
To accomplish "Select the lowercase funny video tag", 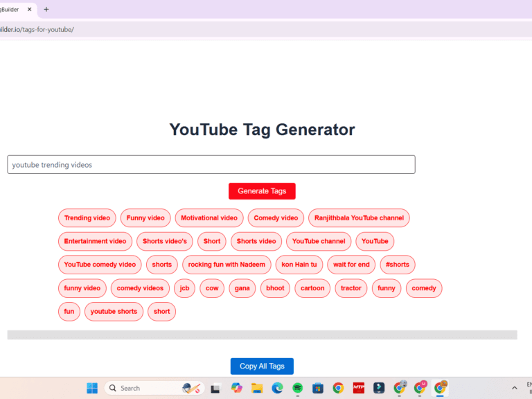I will (x=82, y=288).
